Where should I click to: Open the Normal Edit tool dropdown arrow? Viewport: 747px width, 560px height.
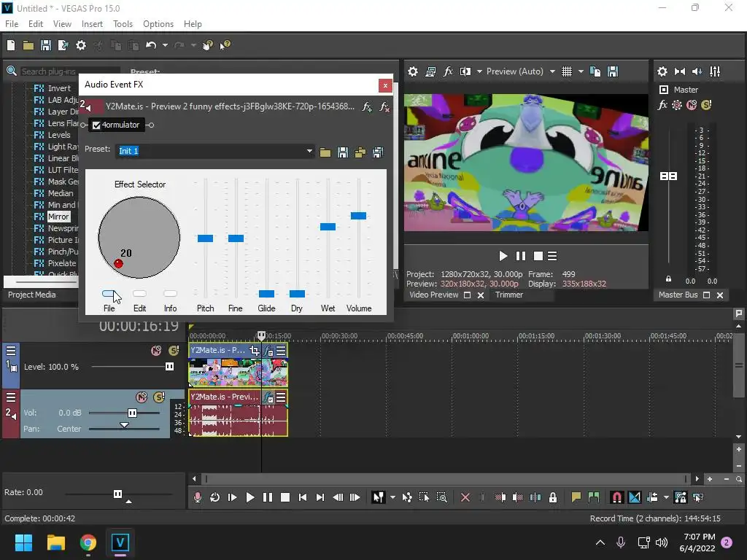click(x=392, y=497)
